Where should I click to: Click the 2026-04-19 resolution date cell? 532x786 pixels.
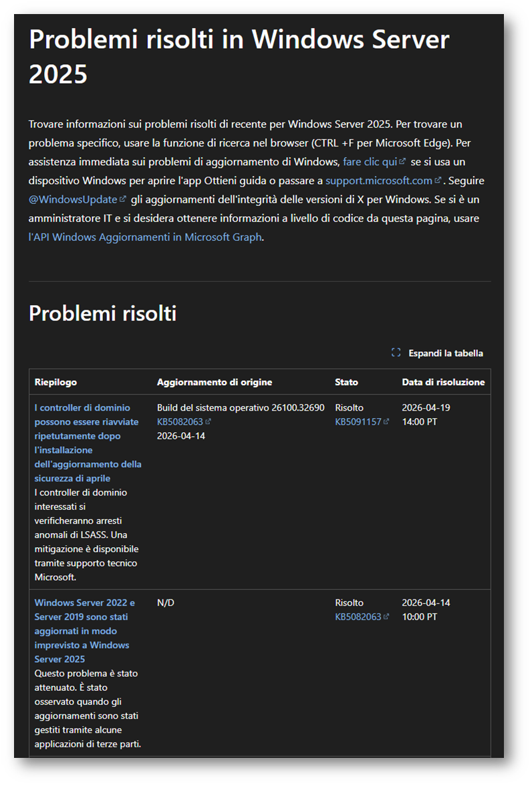(426, 415)
